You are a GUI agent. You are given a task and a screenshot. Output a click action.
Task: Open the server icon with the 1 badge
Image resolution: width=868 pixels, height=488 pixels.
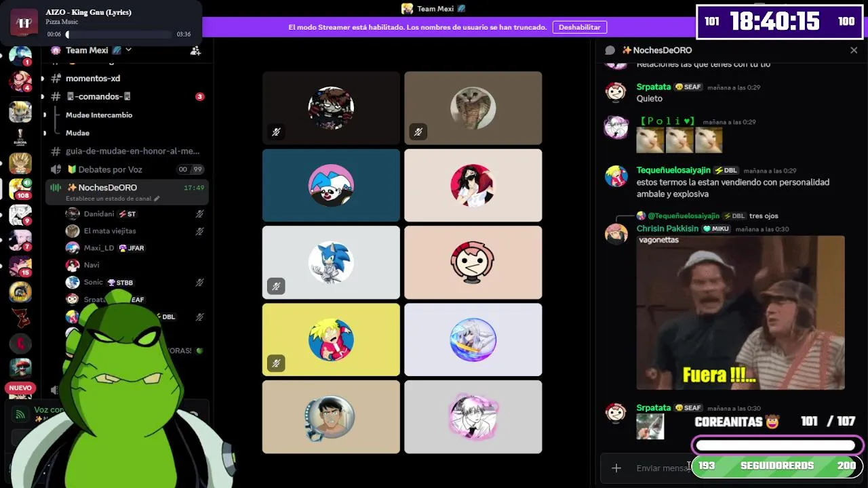coord(20,56)
